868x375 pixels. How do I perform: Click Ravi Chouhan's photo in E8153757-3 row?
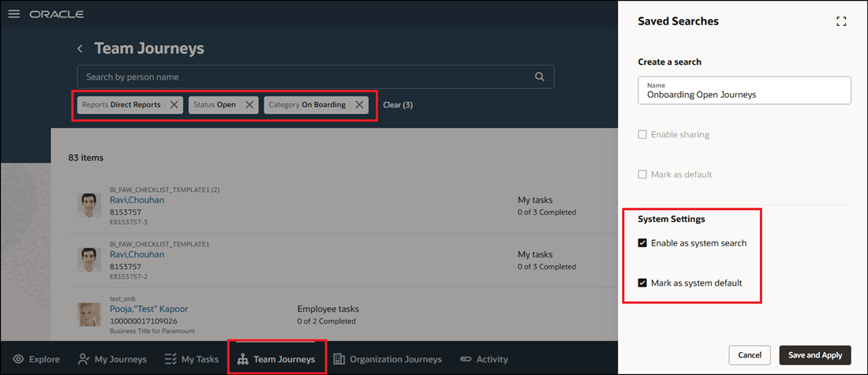(89, 205)
